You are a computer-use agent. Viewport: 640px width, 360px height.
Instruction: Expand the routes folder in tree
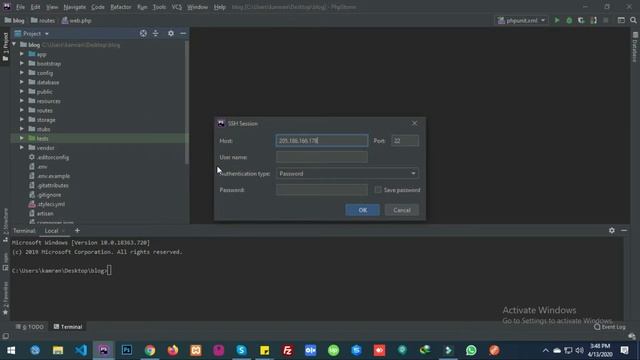(22, 110)
